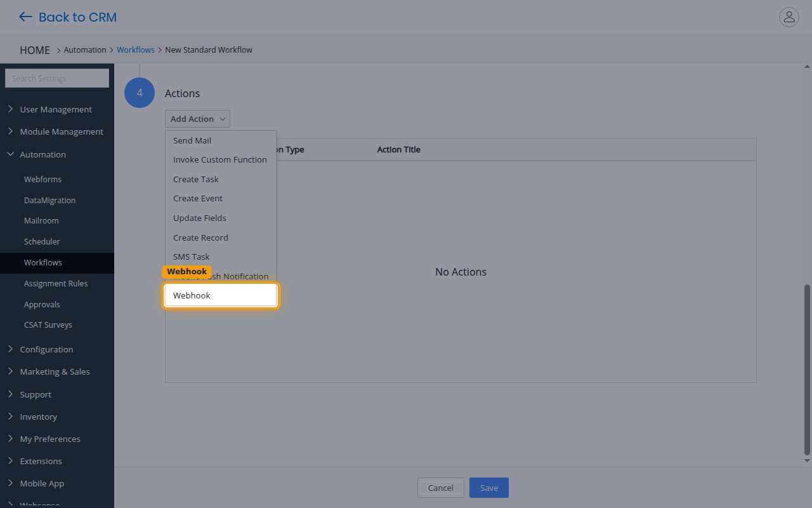
Task: Choose Create Record action
Action: tap(221, 237)
